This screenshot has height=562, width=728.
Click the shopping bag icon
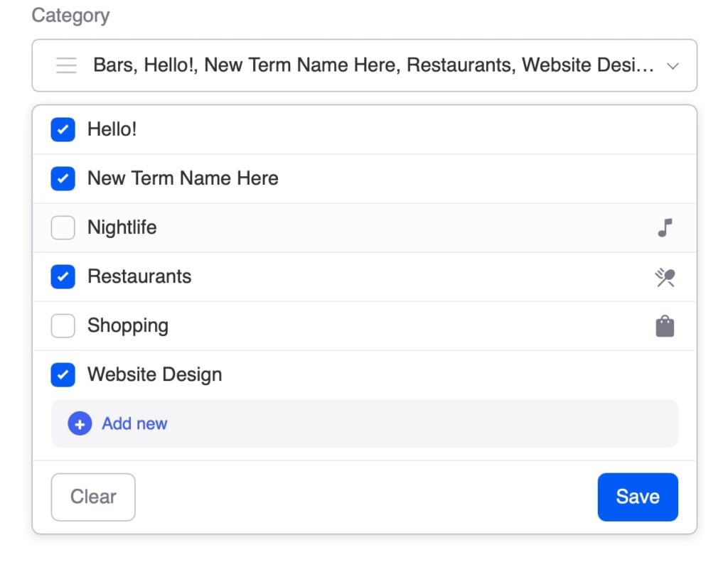pos(665,326)
